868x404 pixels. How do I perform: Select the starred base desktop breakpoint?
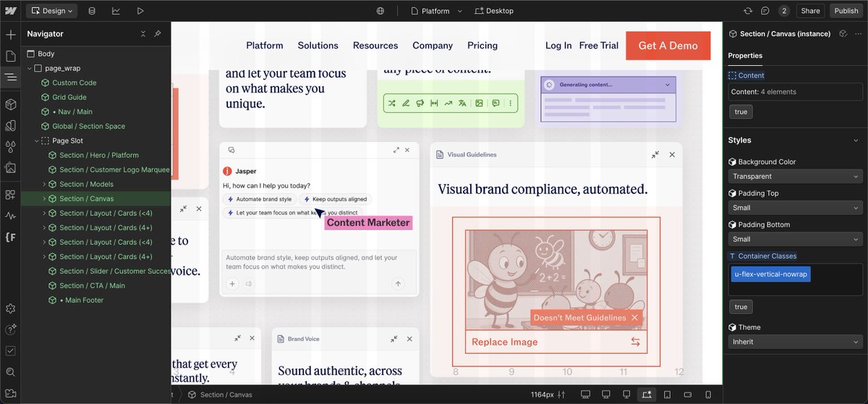[647, 395]
